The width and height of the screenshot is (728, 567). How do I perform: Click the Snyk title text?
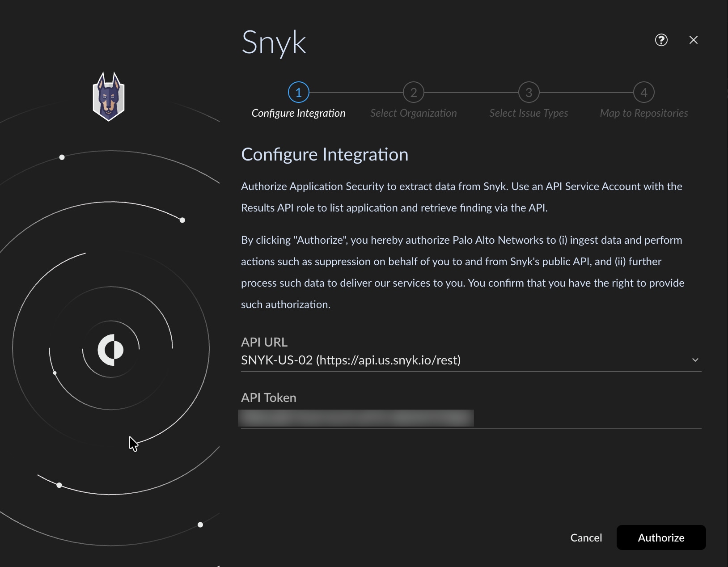click(x=274, y=43)
